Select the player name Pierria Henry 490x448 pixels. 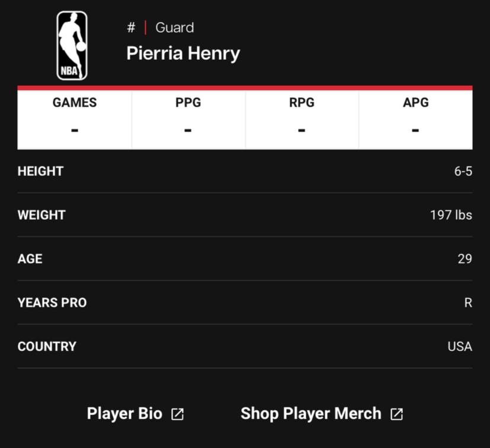point(183,53)
